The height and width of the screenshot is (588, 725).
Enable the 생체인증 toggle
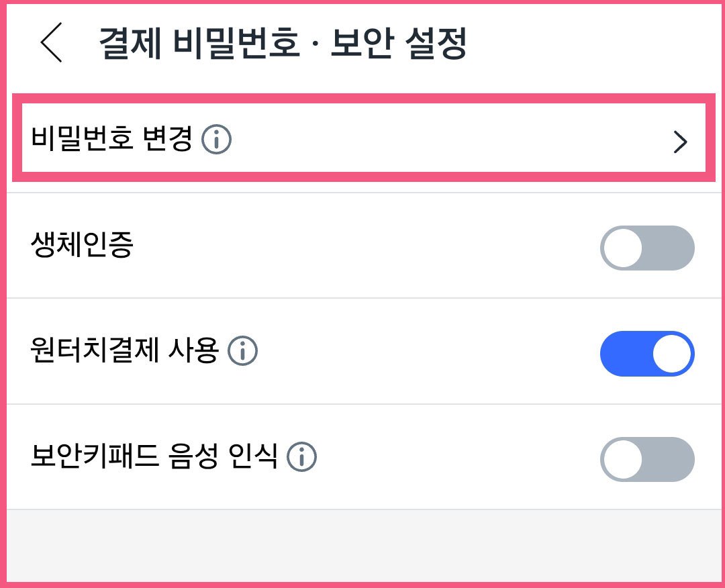646,248
